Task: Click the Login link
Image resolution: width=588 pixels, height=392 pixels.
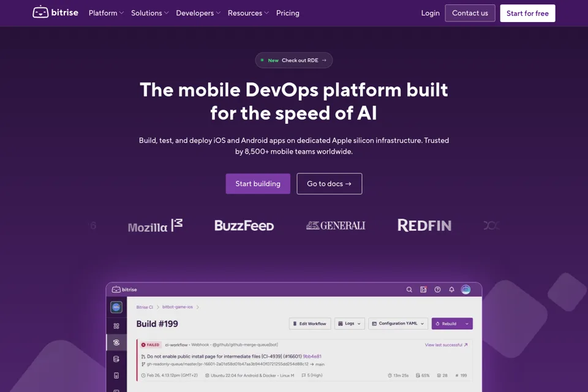Action: point(430,13)
